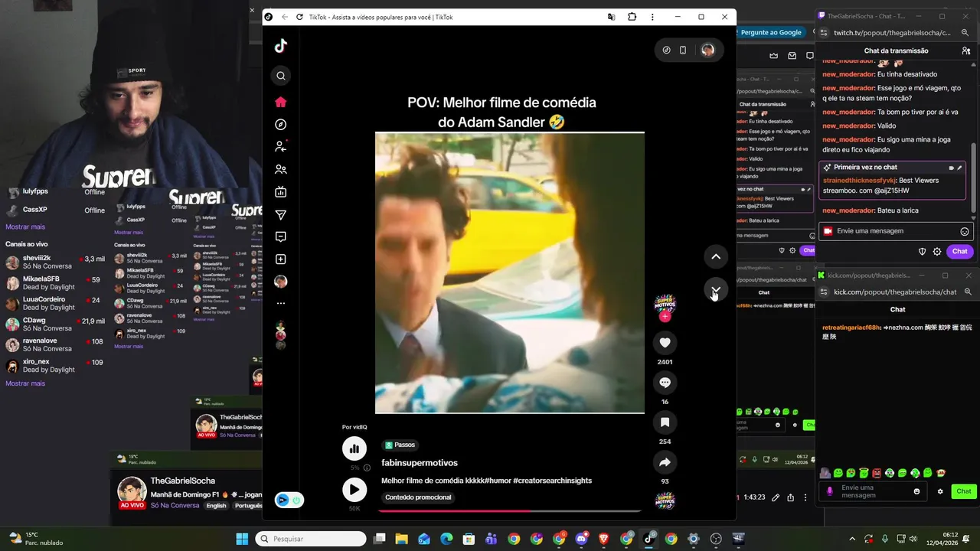Zoom icon in Kick popout address bar

point(968,292)
